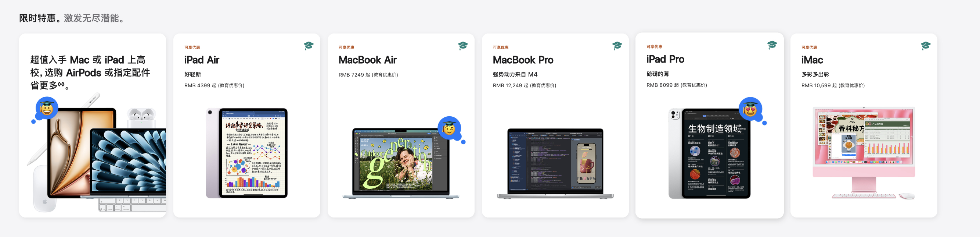Screen dimensions: 980x237
Task: Click the RMB 8099 起 price text
Action: pyautogui.click(x=677, y=85)
